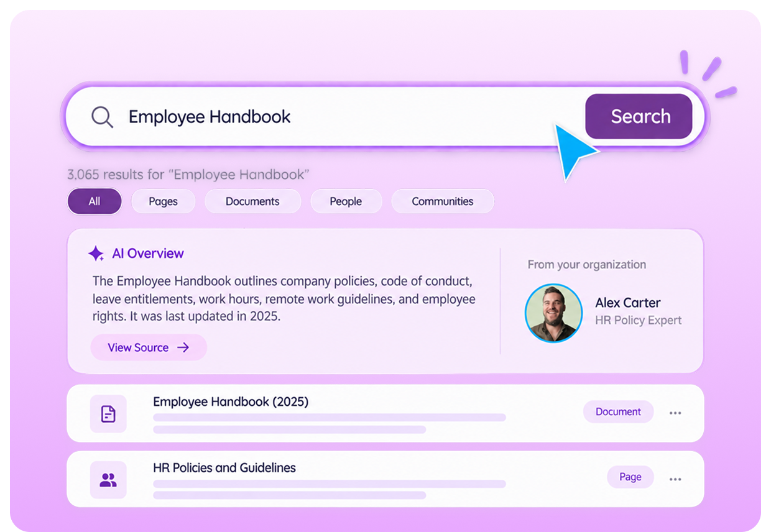Viewport: 771px width, 532px height.
Task: Click the AI Overview heading
Action: tap(148, 254)
